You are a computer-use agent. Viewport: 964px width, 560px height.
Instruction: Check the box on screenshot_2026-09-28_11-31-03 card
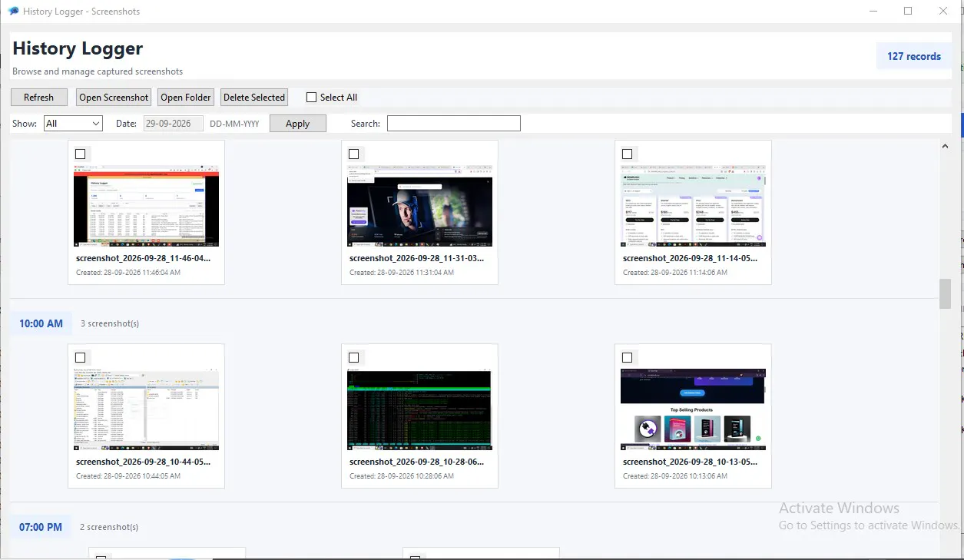point(353,154)
